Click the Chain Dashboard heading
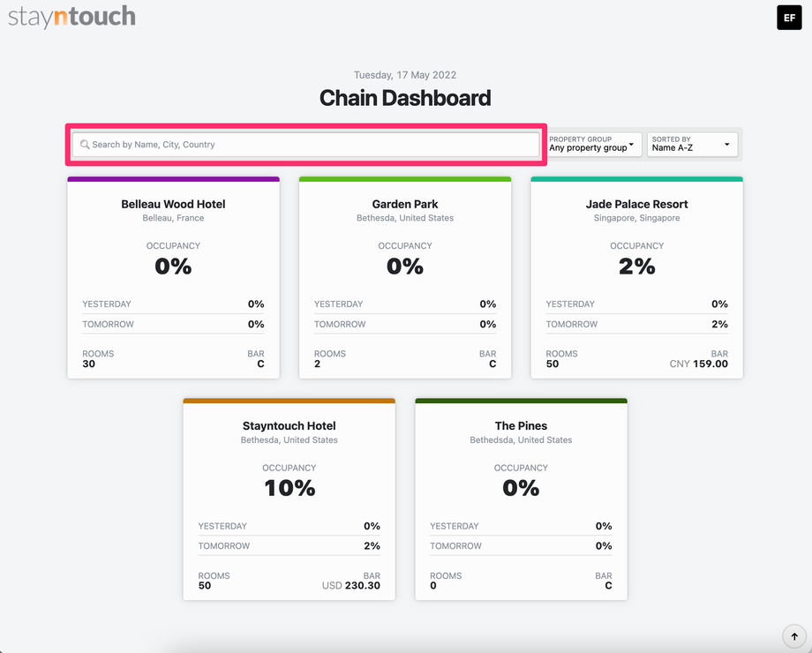The image size is (812, 653). click(405, 98)
